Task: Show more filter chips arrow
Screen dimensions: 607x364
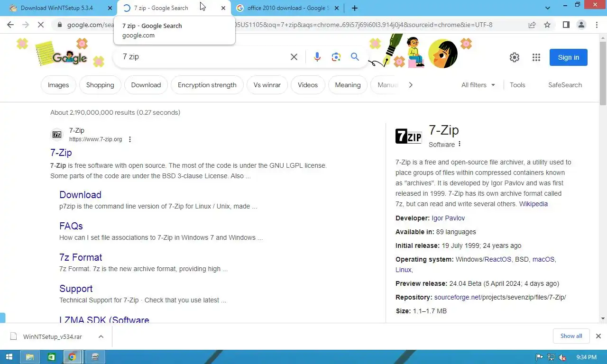Action: point(411,85)
